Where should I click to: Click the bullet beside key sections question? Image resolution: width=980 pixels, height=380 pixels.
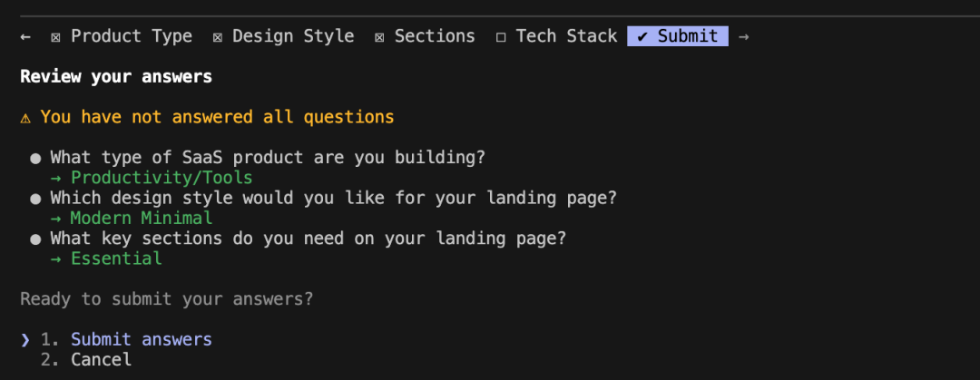35,239
